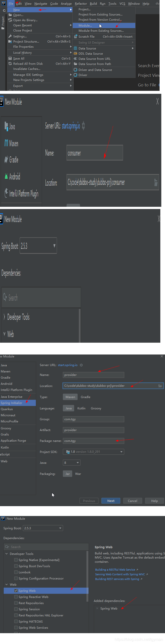Screen dimensions: 165x644
Task: Click the Reload All from Disk icon
Action: click(x=10, y=64)
